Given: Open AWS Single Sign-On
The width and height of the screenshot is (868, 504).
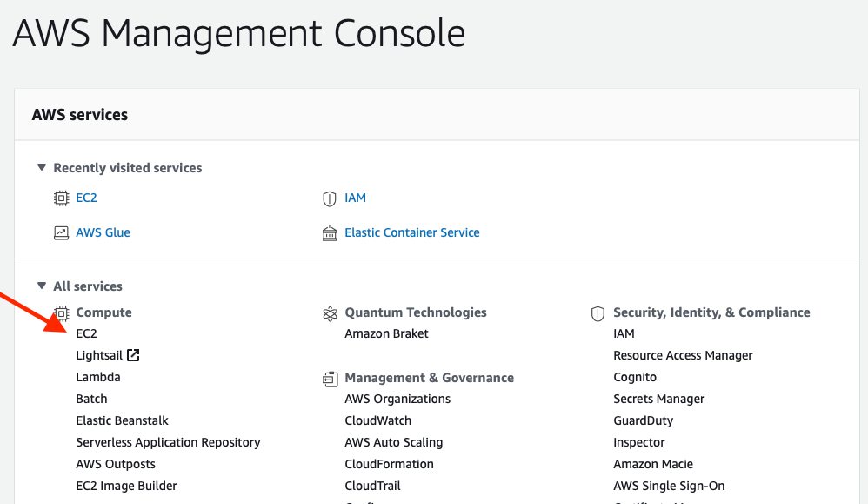Looking at the screenshot, I should 669,486.
